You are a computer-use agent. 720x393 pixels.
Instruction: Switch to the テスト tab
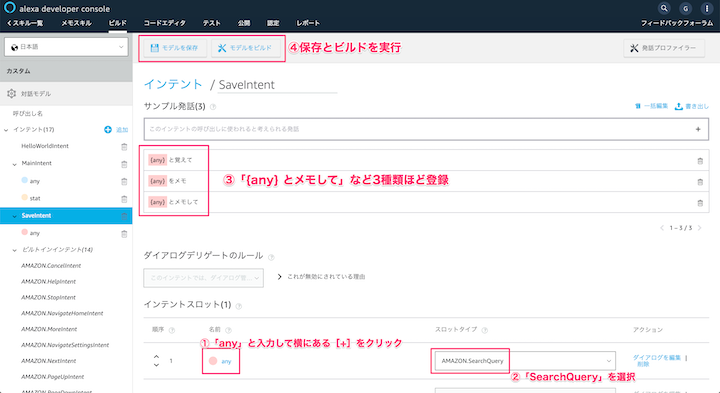click(x=212, y=23)
